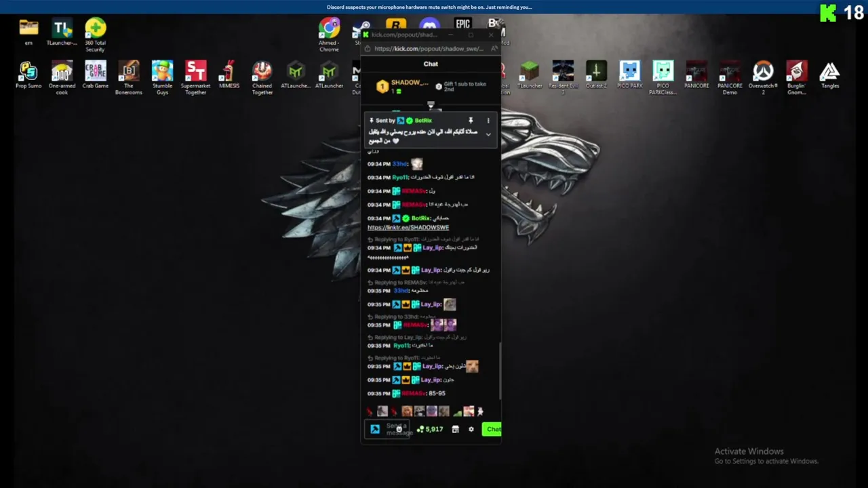Click REMASv name on 85-95 message
This screenshot has height=488, width=868.
pos(414,394)
